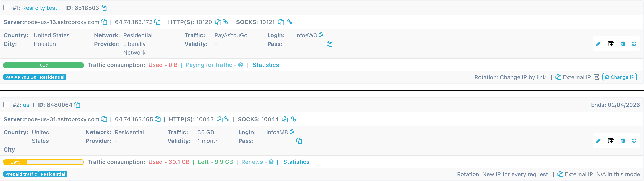Copy the login InfoaM8
644x181 pixels.
pyautogui.click(x=293, y=132)
